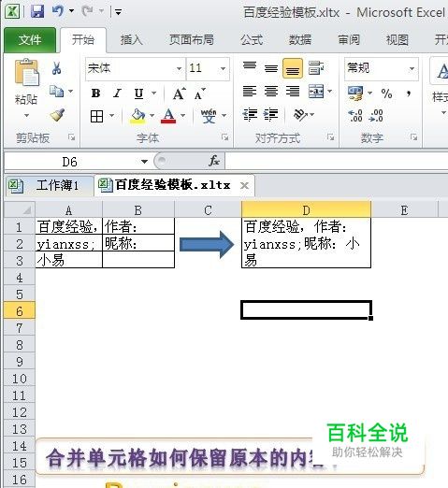Expand the 粘贴 paste options arrow
This screenshot has height=488, width=448.
click(x=26, y=115)
